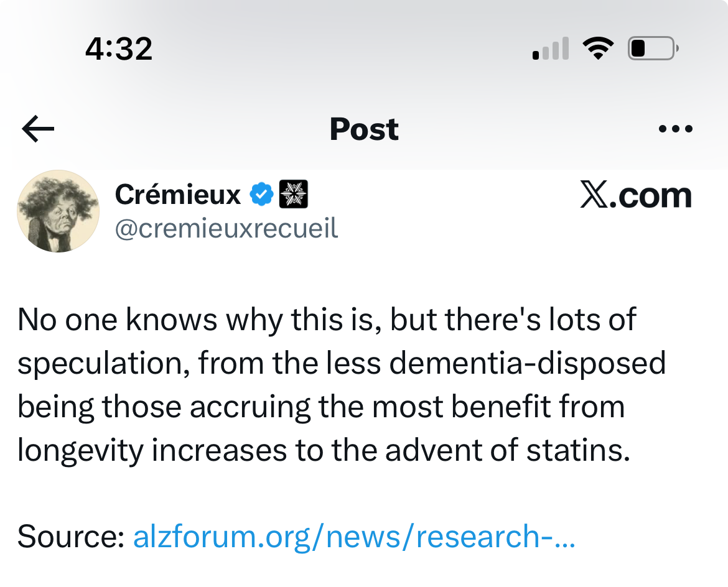Tap the @cremieuxrecueil handle
Screen dimensions: 728x587
click(226, 229)
